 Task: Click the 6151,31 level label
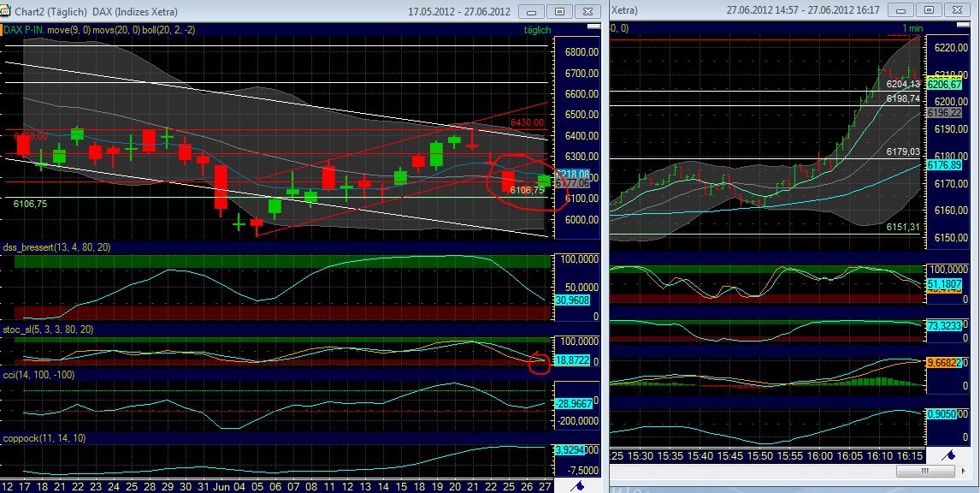point(904,227)
